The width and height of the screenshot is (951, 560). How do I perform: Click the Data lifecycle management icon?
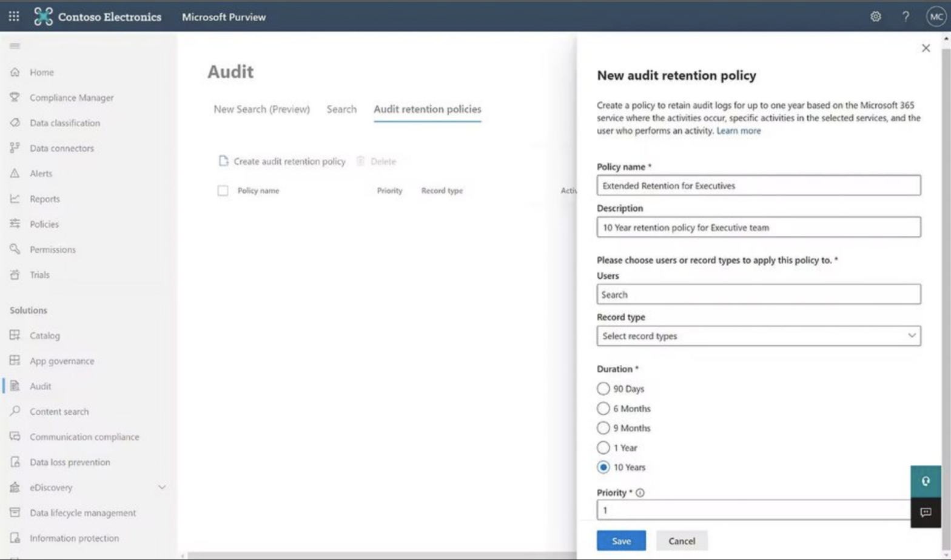click(x=15, y=513)
